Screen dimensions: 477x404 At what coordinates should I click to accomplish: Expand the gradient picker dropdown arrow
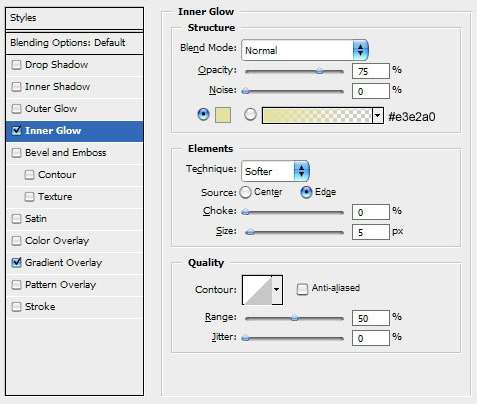378,115
